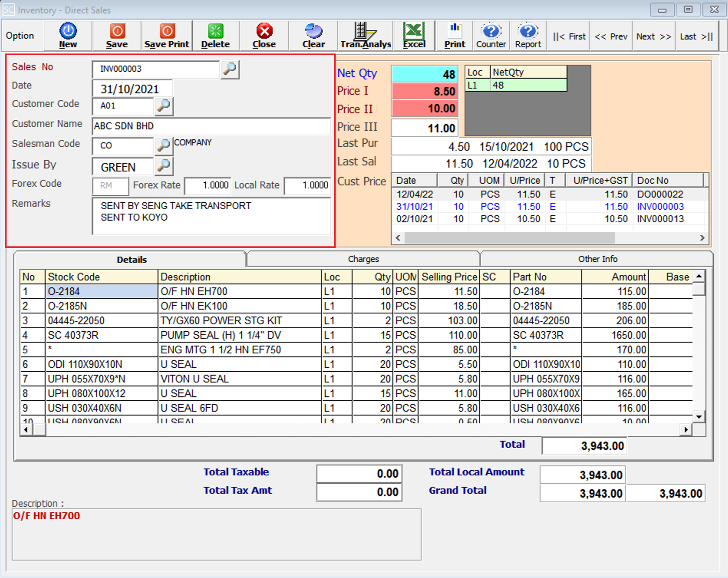Select U SEAL 6FD description cell
728x578 pixels.
(x=240, y=408)
